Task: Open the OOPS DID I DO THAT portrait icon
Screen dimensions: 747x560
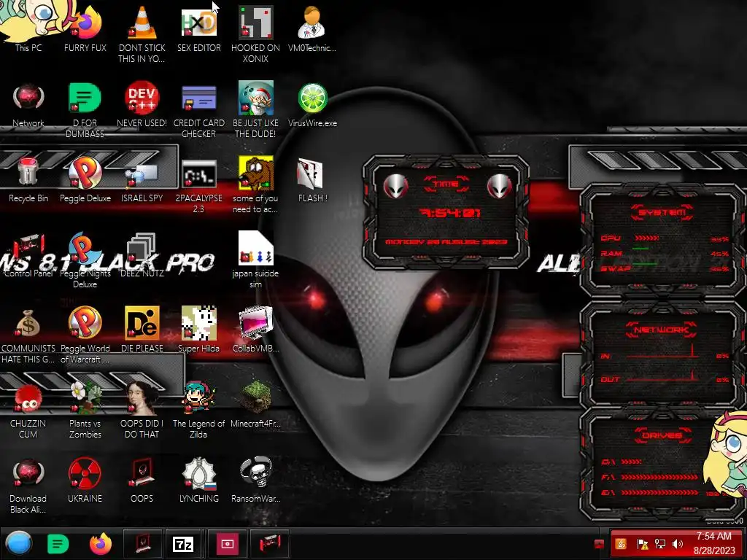Action: tap(142, 411)
